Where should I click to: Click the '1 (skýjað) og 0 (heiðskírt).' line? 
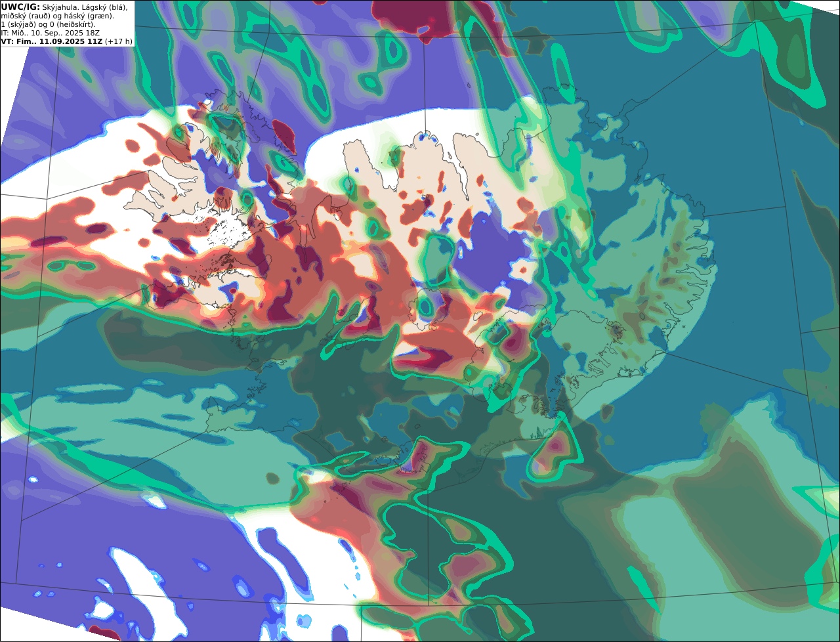pyautogui.click(x=49, y=24)
